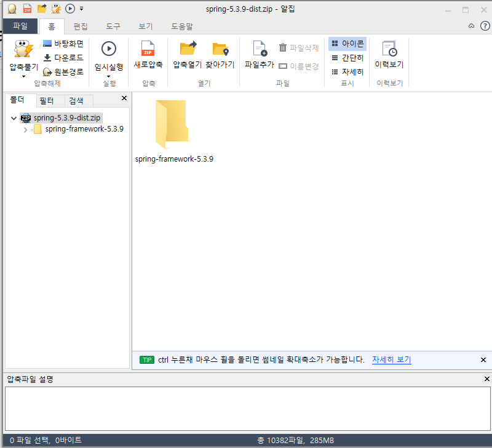Close the folder side panel
This screenshot has height=448, width=492.
[124, 98]
